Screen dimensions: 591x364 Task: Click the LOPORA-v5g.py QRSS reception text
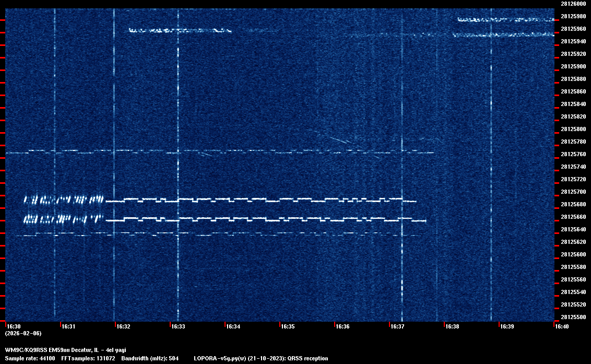click(x=261, y=358)
